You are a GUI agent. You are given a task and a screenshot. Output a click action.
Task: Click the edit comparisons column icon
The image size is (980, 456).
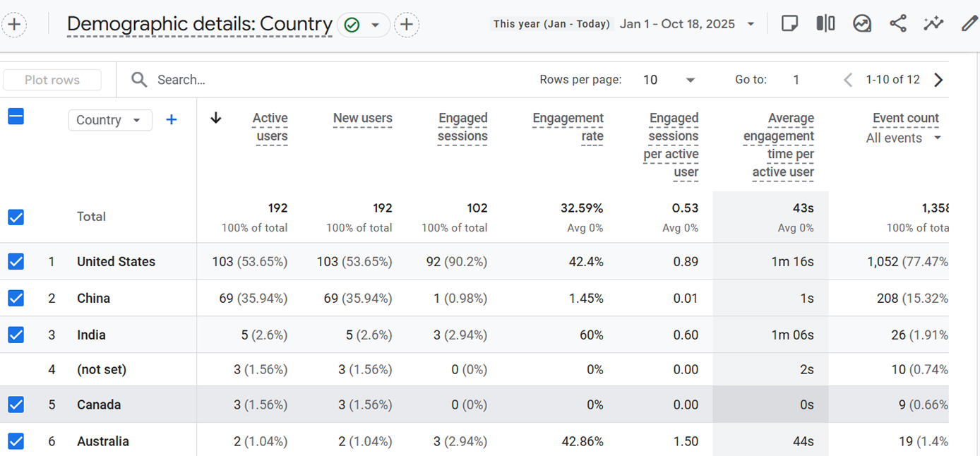[x=825, y=24]
